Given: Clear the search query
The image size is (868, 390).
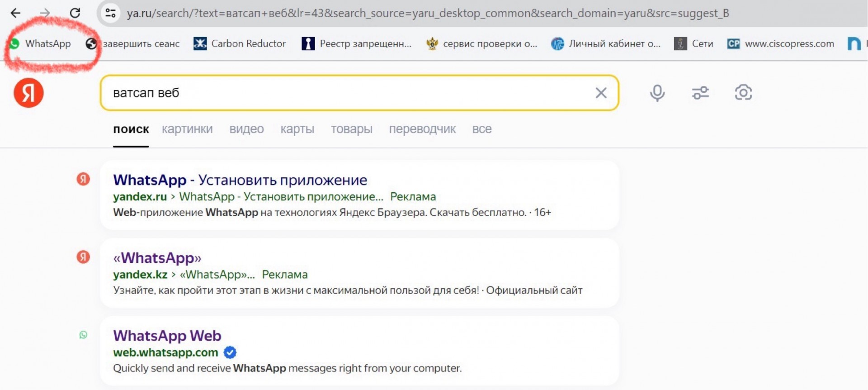Looking at the screenshot, I should point(601,93).
